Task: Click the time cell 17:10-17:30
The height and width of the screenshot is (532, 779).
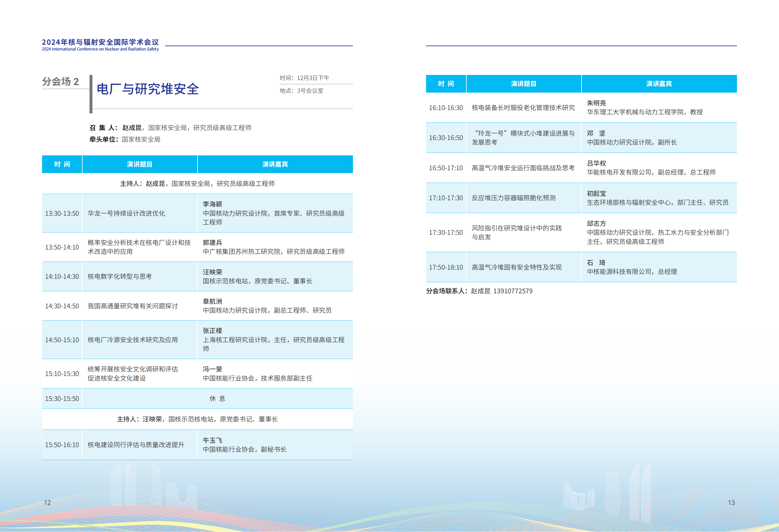Action: (446, 198)
